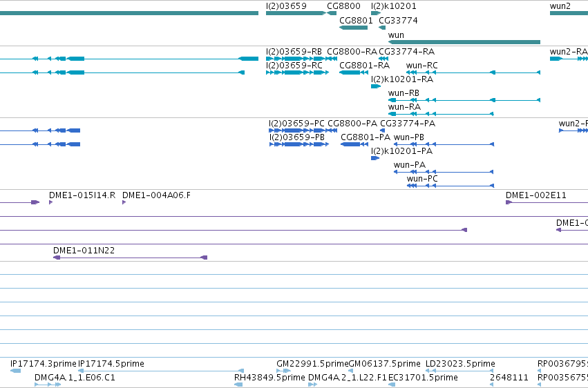Select the DME1-011N22 BAC label

point(84,250)
